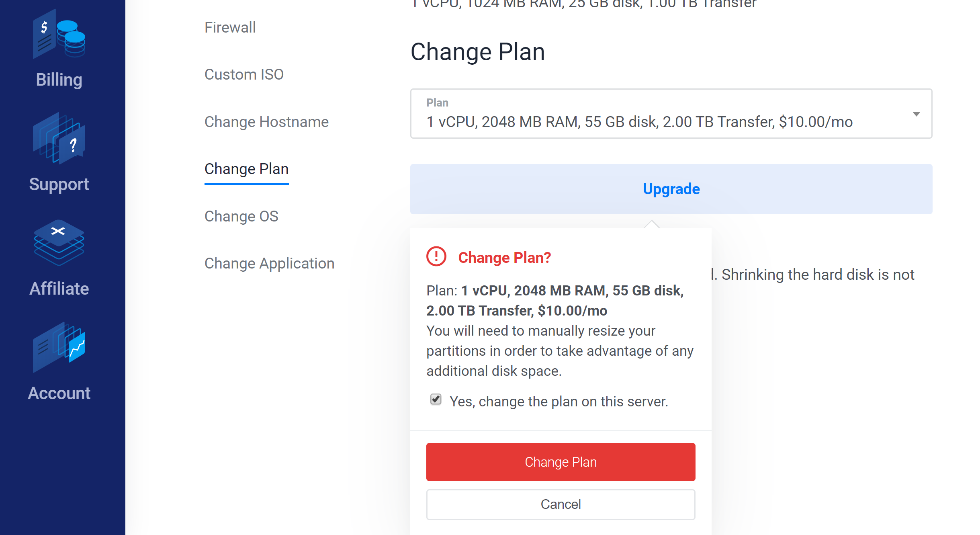Click the Billing sidebar label
The width and height of the screenshot is (980, 535).
tap(59, 80)
